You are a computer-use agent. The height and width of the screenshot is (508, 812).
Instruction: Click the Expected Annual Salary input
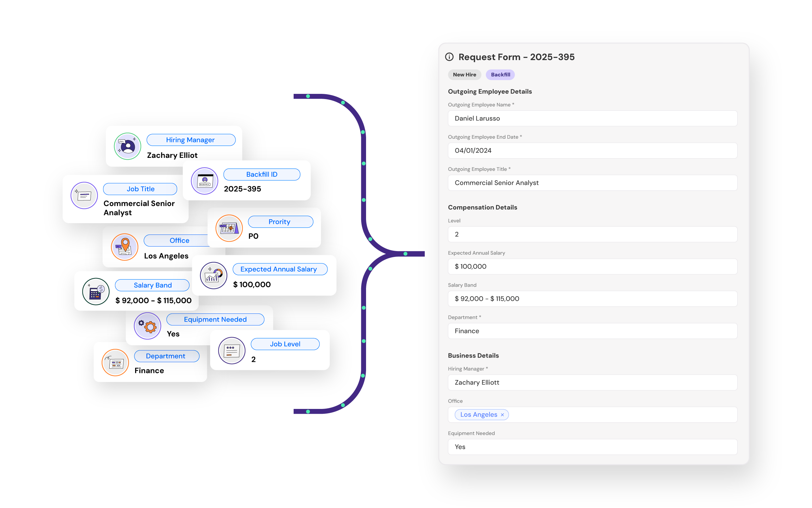(x=592, y=266)
